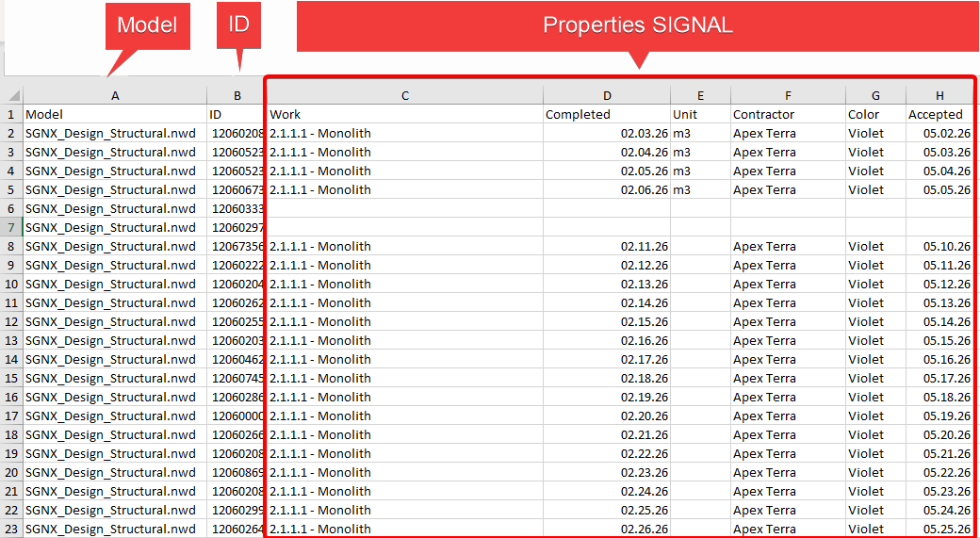Select ID cell 12060745

click(x=237, y=378)
